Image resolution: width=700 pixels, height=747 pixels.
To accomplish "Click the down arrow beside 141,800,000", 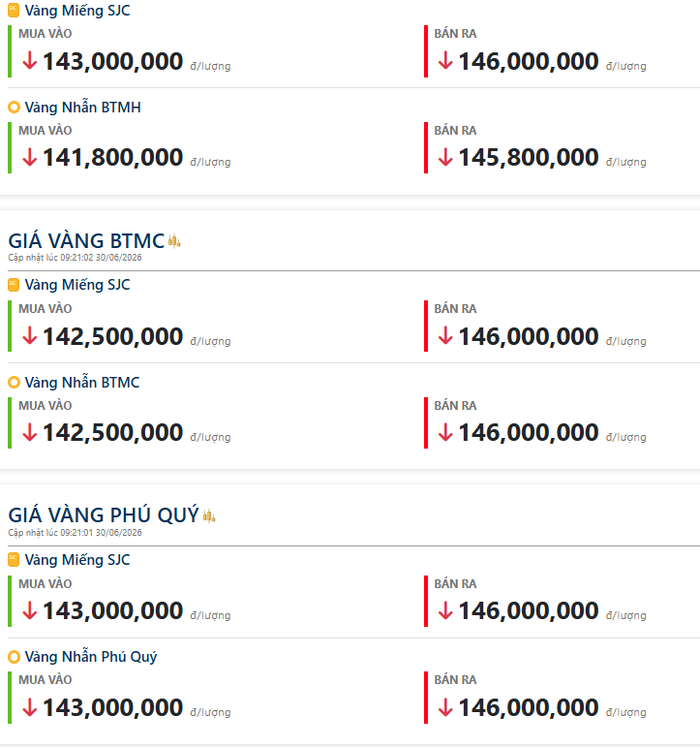I will pyautogui.click(x=29, y=157).
